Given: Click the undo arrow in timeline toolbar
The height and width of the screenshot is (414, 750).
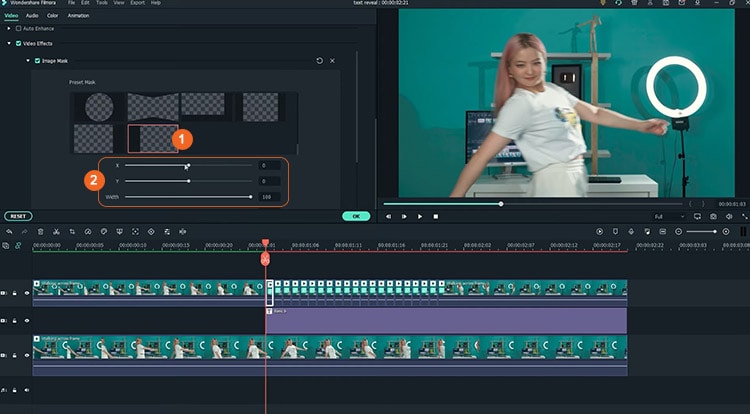Looking at the screenshot, I should click(9, 231).
